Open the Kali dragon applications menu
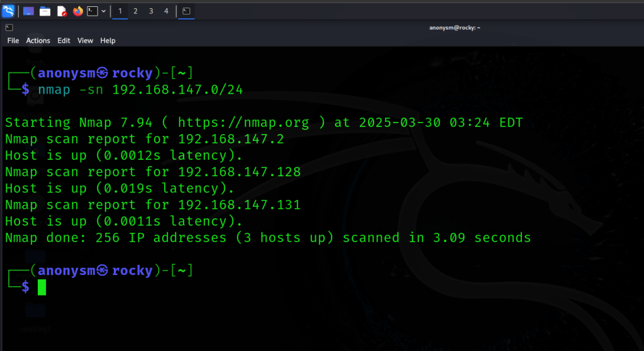 point(8,11)
